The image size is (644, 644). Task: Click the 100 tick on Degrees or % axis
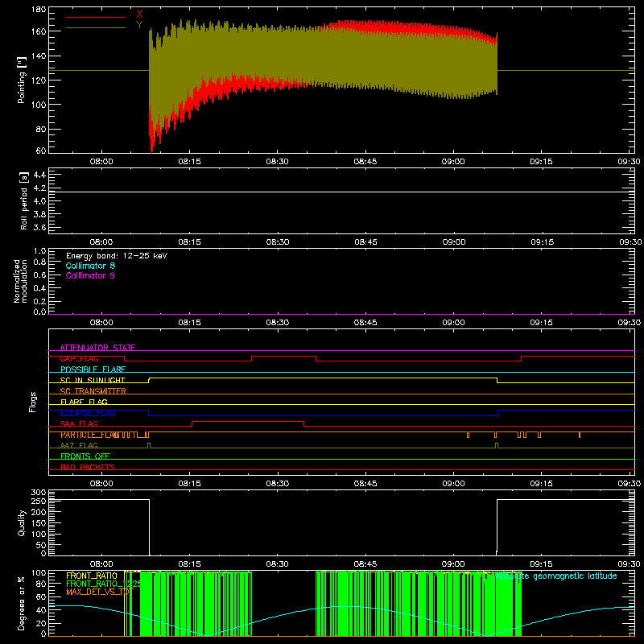tap(39, 573)
